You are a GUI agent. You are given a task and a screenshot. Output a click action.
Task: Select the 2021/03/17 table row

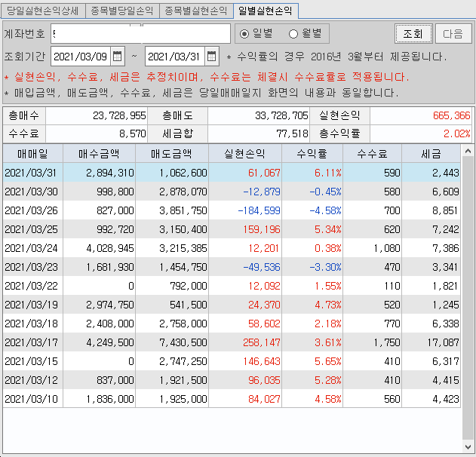coord(226,342)
